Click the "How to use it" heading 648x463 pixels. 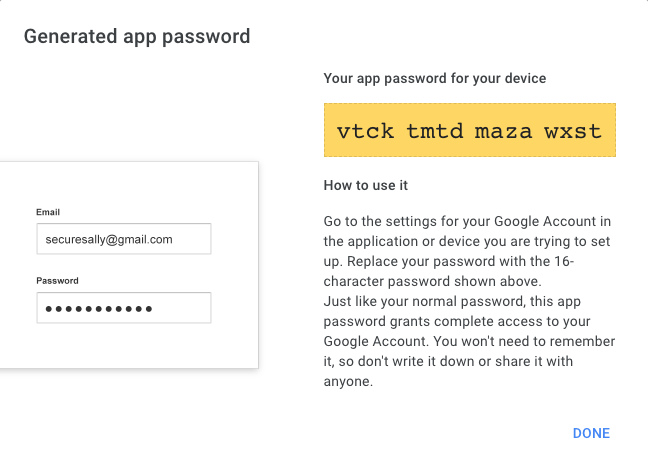pos(366,185)
